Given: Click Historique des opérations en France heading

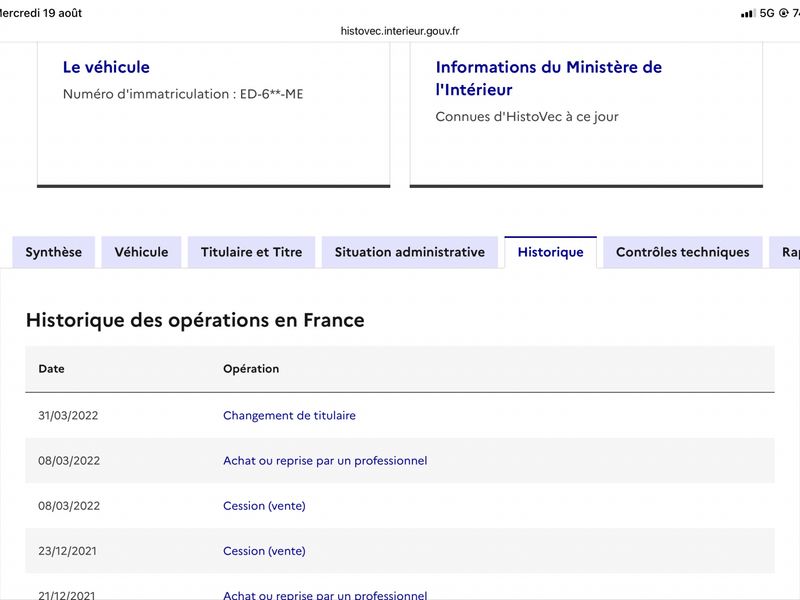Looking at the screenshot, I should (x=195, y=320).
